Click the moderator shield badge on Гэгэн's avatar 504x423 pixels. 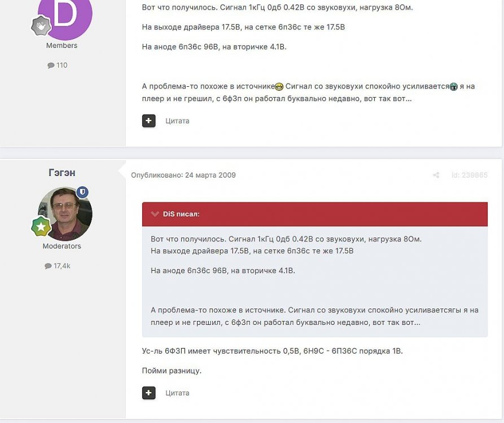(83, 192)
